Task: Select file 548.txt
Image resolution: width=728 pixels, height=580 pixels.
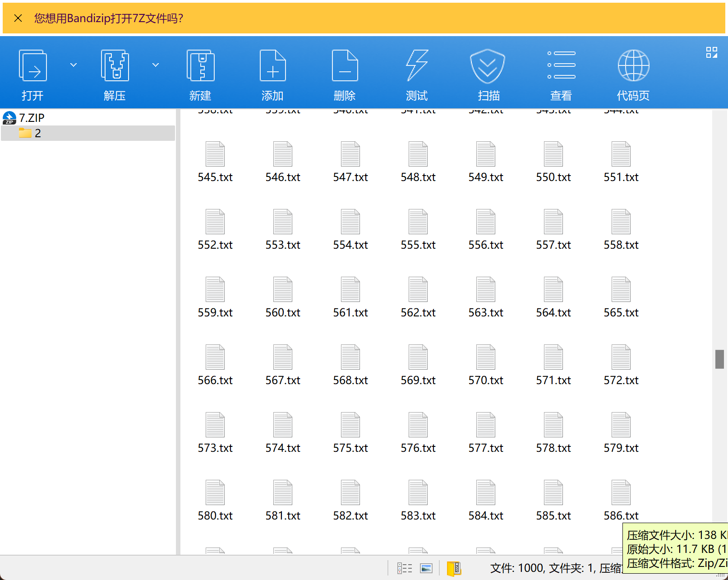Action: [418, 162]
